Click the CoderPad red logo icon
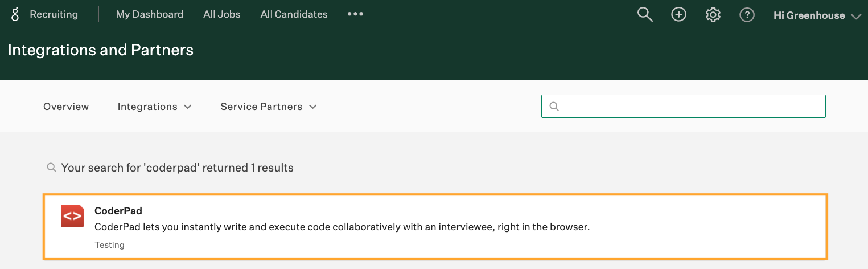The width and height of the screenshot is (868, 269). [72, 216]
